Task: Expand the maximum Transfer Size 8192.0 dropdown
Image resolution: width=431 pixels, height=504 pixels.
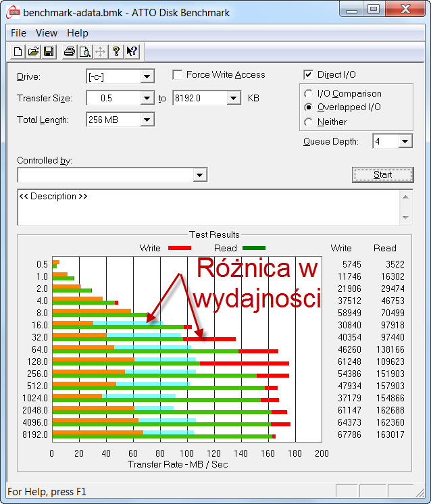Action: point(233,98)
